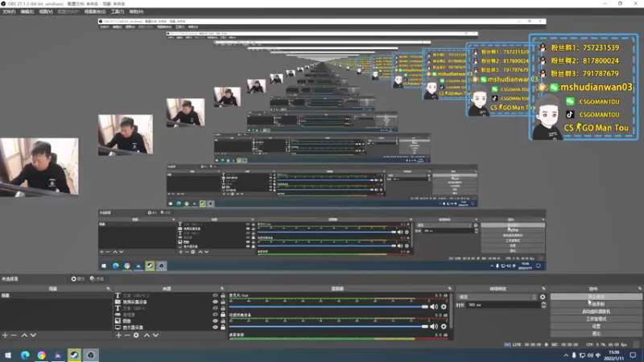Move the scene up in the Scenes panel
Screen dimensions: 644x362
pyautogui.click(x=24, y=335)
